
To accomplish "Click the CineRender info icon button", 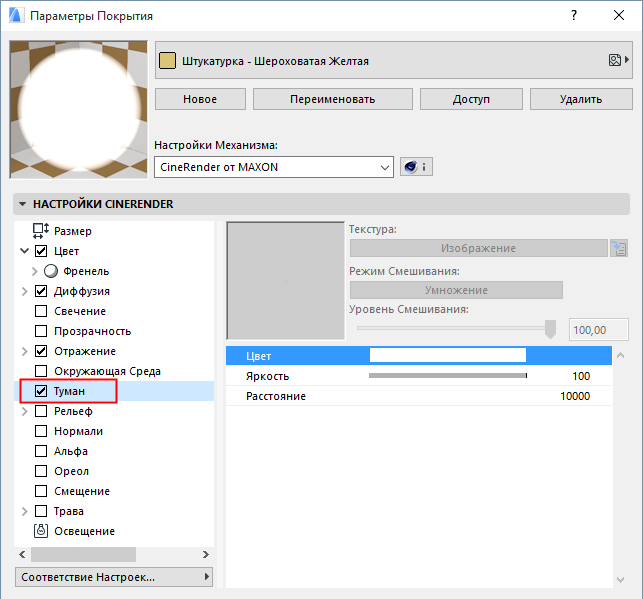I will click(x=416, y=167).
